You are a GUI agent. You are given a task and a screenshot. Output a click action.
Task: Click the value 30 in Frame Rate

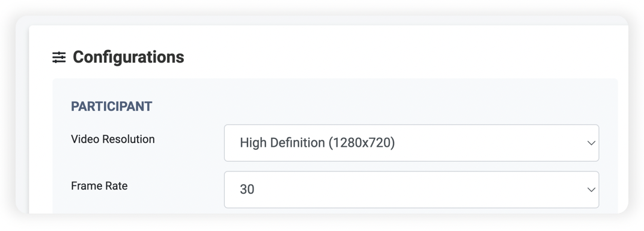(247, 189)
